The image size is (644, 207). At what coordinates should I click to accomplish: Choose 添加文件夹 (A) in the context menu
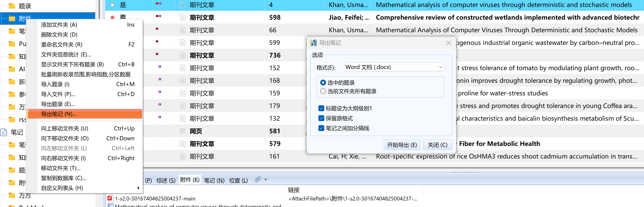tap(85, 25)
